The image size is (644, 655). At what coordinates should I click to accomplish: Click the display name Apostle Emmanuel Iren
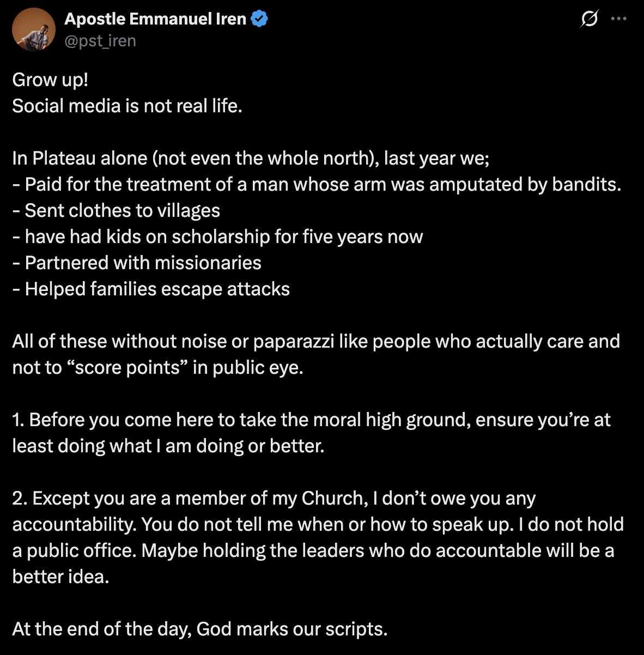[155, 20]
